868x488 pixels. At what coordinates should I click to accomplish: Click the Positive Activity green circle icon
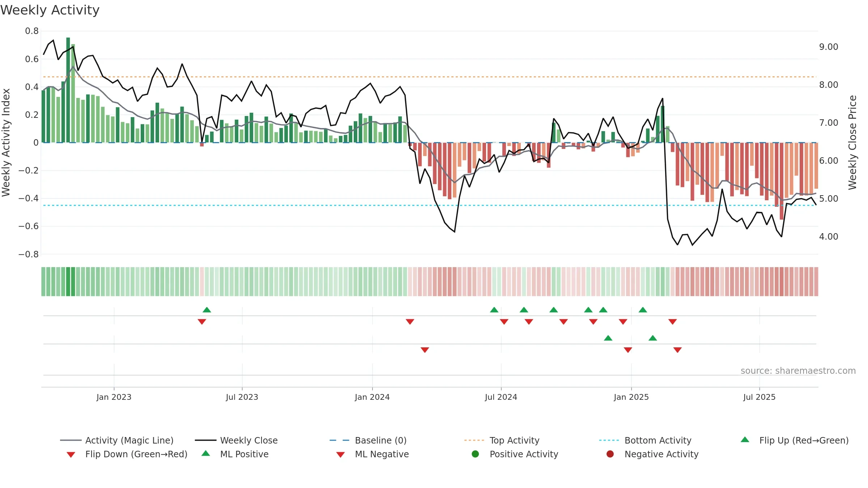(x=475, y=454)
